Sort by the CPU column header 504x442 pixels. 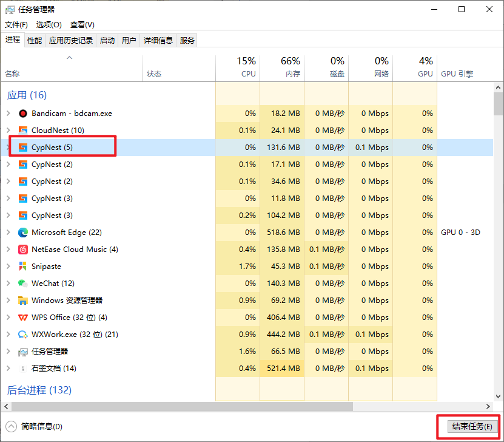pos(238,68)
